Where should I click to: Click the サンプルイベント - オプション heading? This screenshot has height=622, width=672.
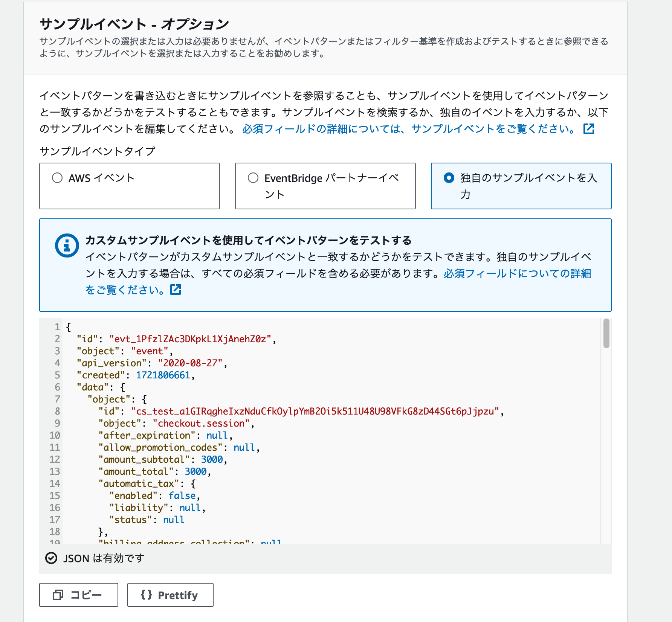tap(134, 24)
